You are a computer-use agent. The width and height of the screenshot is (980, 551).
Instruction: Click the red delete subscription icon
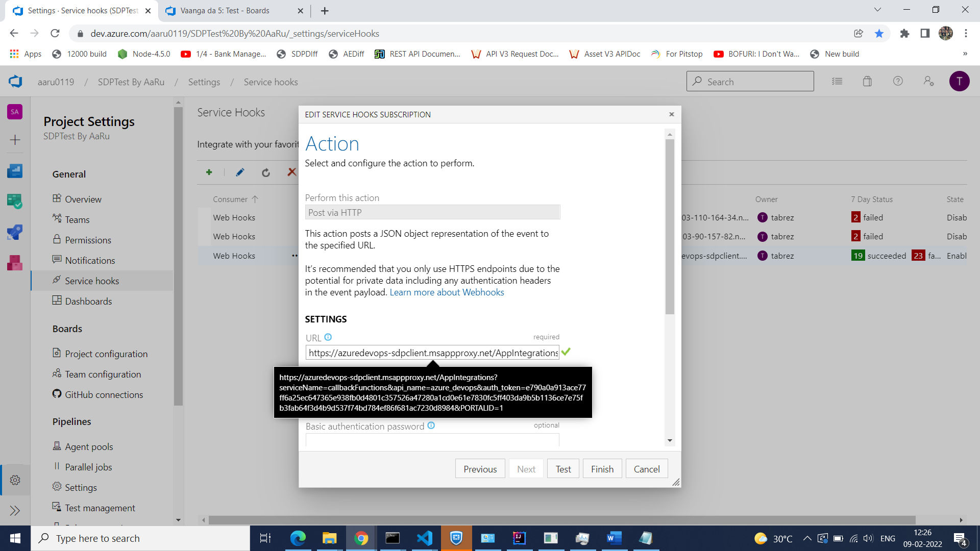[291, 172]
